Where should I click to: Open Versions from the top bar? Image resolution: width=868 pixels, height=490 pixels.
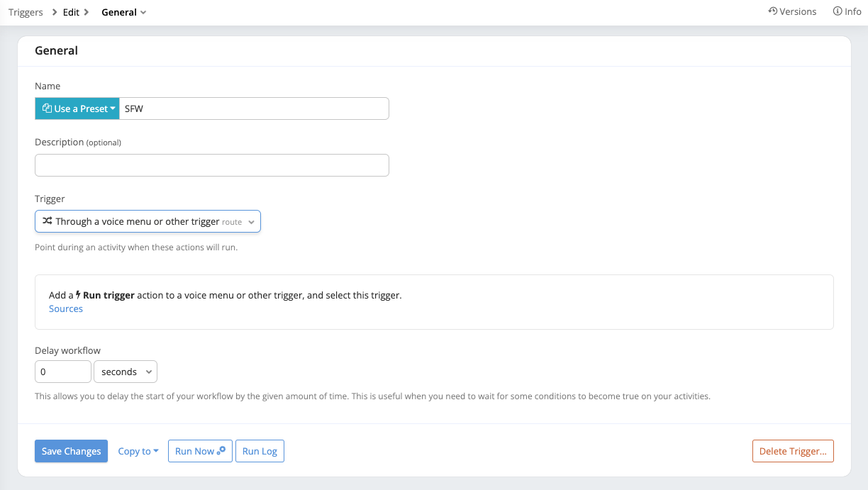797,11
